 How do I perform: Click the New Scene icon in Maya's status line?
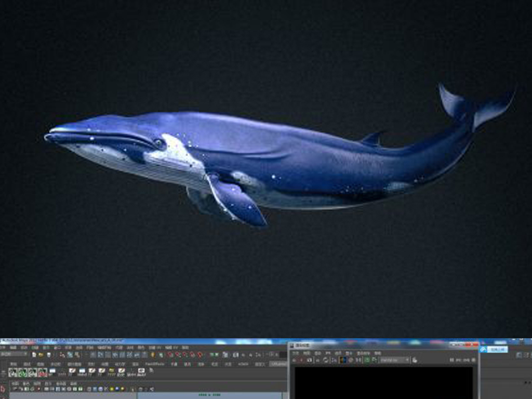point(34,354)
